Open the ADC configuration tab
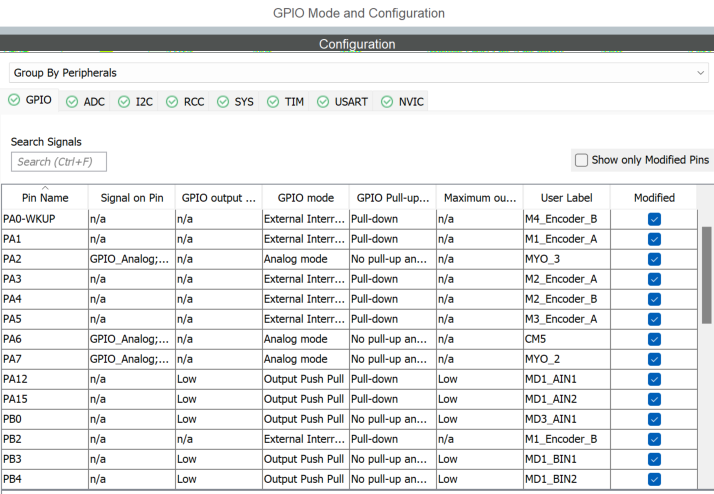The image size is (714, 494). (85, 102)
